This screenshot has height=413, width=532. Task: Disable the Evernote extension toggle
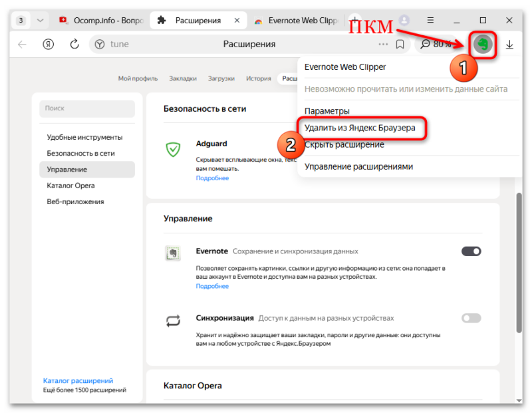point(471,251)
